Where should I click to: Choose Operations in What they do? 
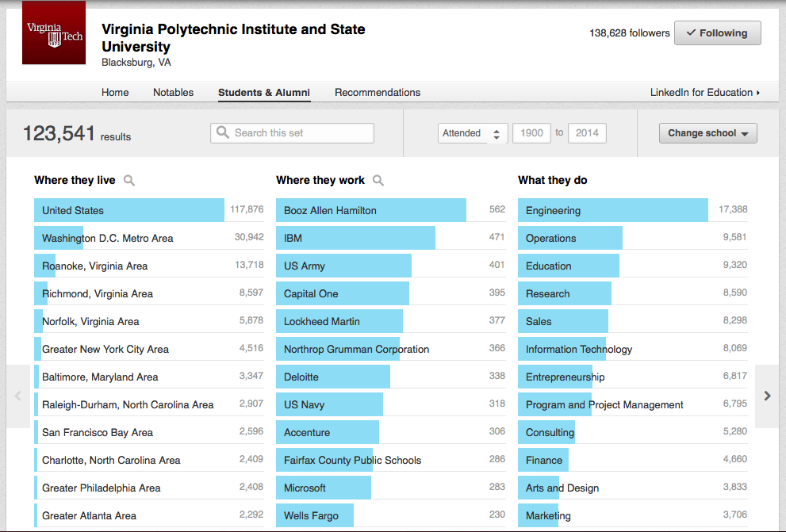coord(633,238)
